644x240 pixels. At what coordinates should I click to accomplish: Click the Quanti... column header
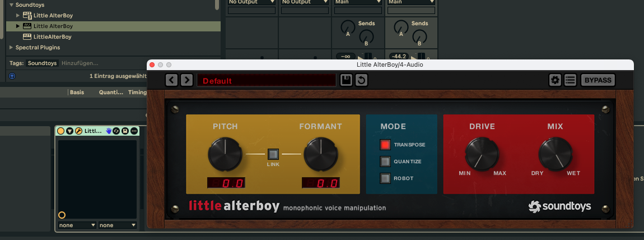click(111, 93)
